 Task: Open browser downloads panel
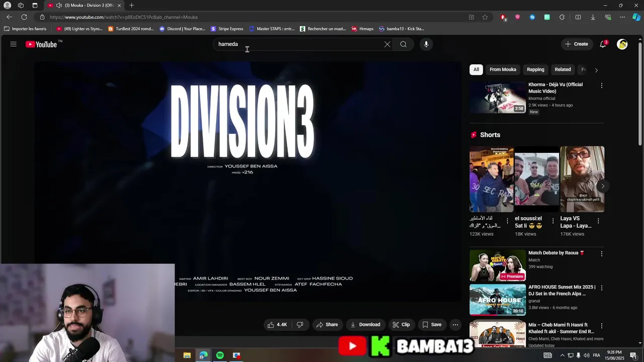(593, 17)
